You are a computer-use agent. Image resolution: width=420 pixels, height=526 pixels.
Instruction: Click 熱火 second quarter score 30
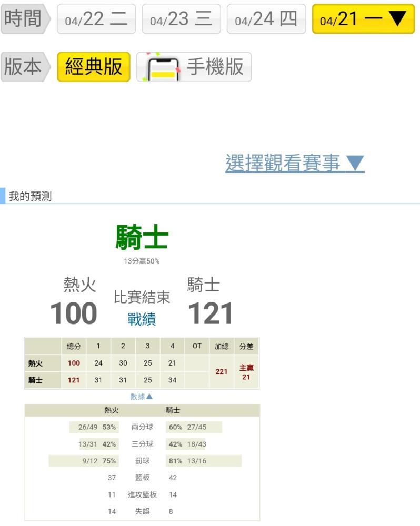tap(123, 363)
